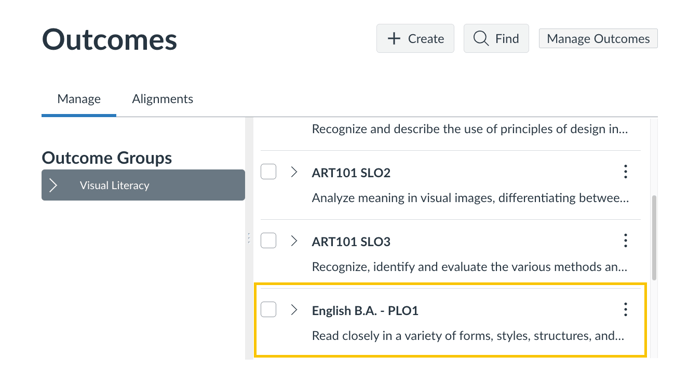The width and height of the screenshot is (688, 370).
Task: Open kebab menu for English B.A. - PLO1
Action: click(x=625, y=309)
